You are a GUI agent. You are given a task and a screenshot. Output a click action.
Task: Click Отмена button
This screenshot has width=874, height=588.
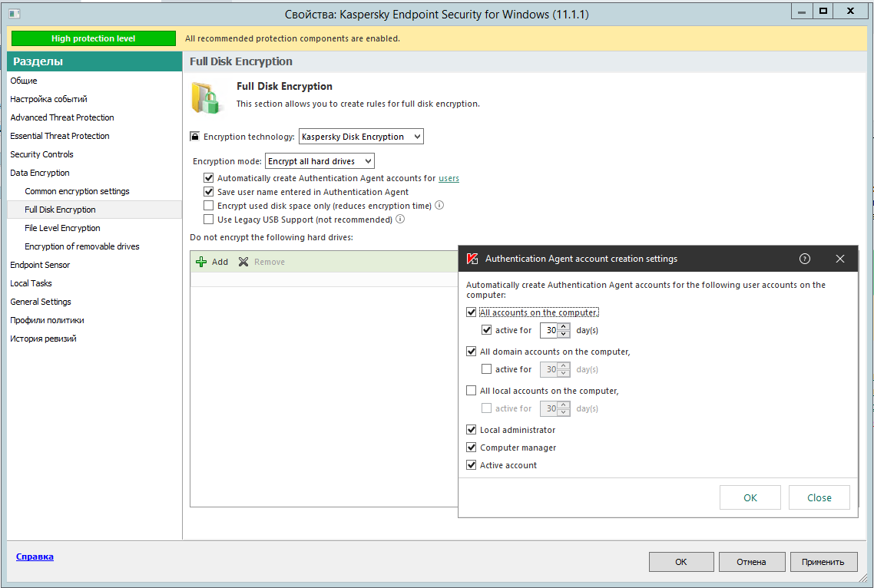751,562
